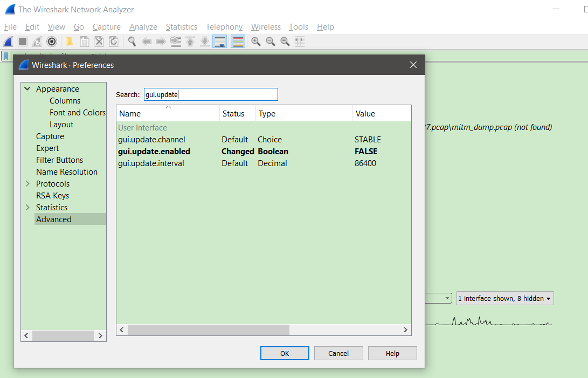The width and height of the screenshot is (588, 378).
Task: Open interfaces shown/hidden dropdown
Action: 505,298
